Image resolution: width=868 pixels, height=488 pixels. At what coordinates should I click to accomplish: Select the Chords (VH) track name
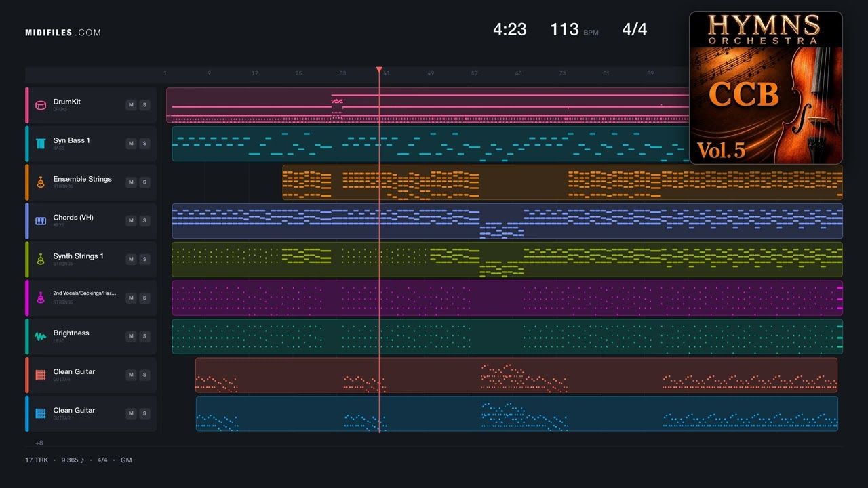73,218
